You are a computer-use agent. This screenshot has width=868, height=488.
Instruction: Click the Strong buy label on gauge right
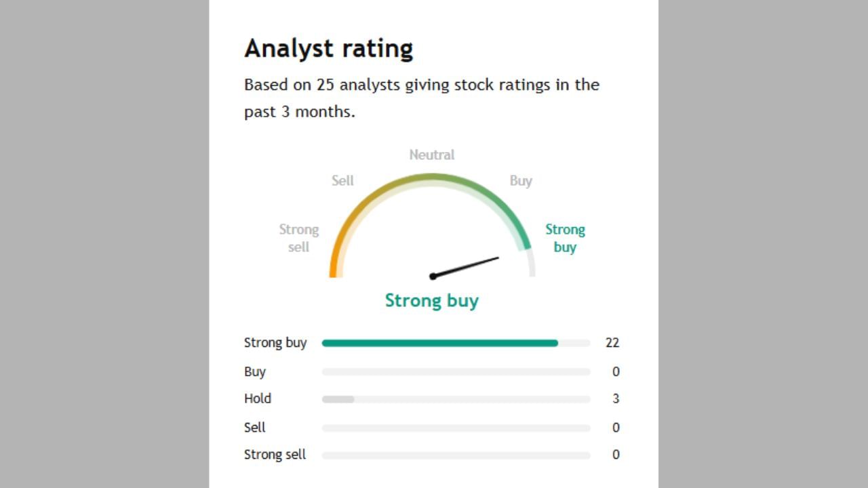click(x=565, y=238)
